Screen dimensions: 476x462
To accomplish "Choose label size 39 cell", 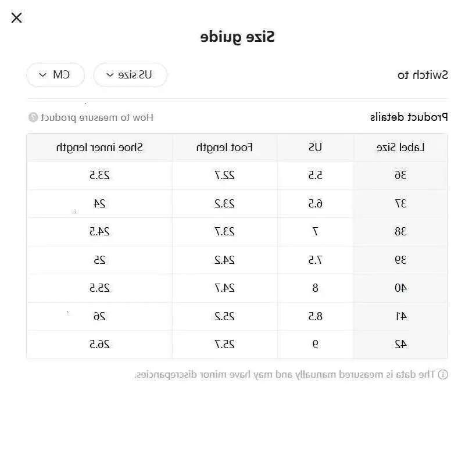I will 400,260.
